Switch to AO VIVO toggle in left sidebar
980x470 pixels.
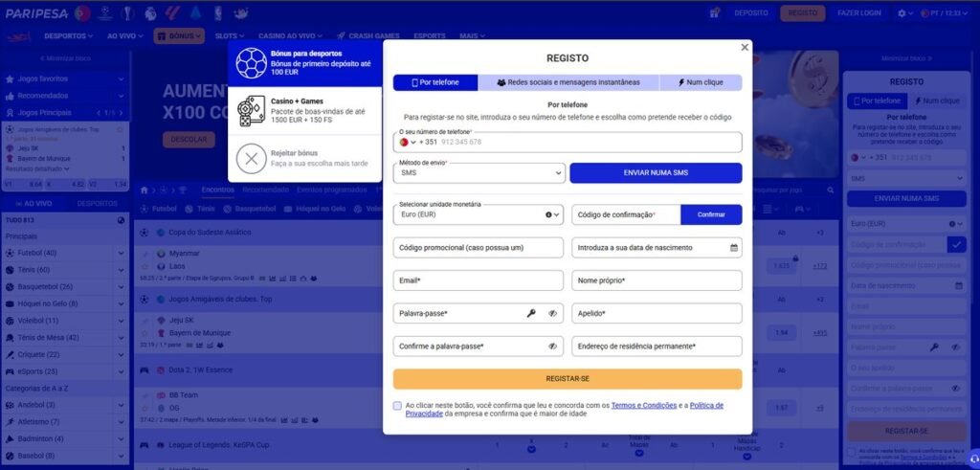tap(33, 204)
